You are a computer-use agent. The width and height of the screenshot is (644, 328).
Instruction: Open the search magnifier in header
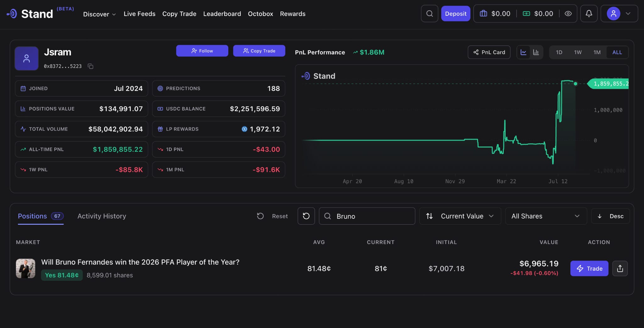[430, 14]
